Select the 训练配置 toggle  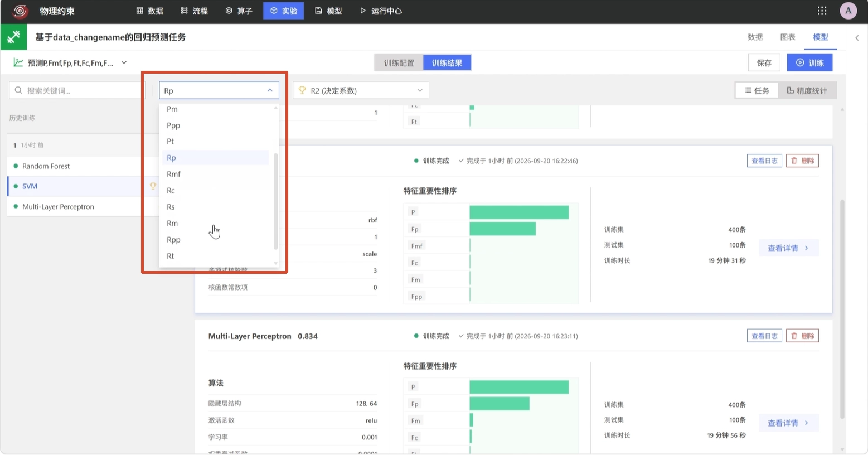click(x=399, y=63)
